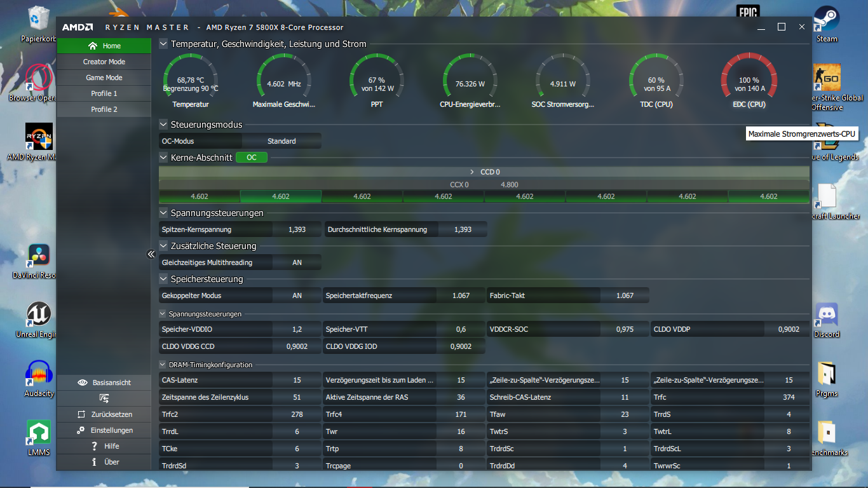Select the highlighted second core 4.602 cell
This screenshot has width=868, height=488.
click(281, 196)
